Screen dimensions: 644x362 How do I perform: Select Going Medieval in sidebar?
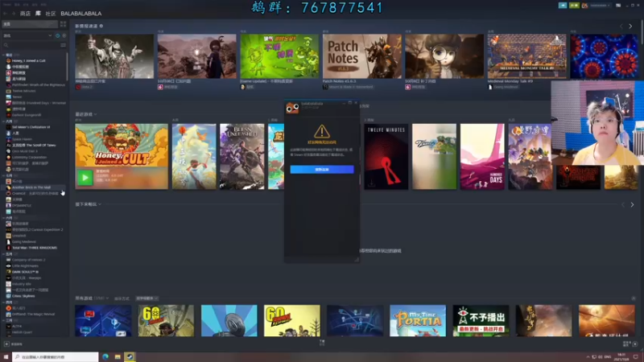[24, 242]
